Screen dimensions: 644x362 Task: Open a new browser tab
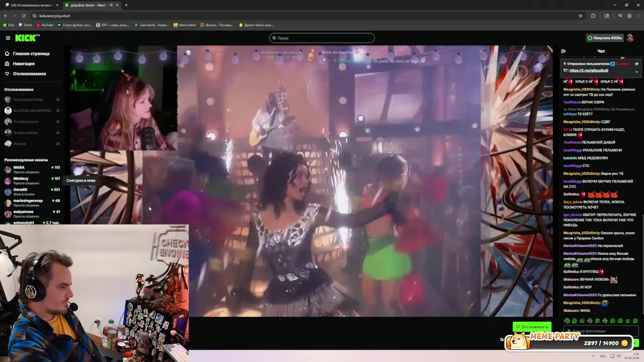pyautogui.click(x=126, y=5)
